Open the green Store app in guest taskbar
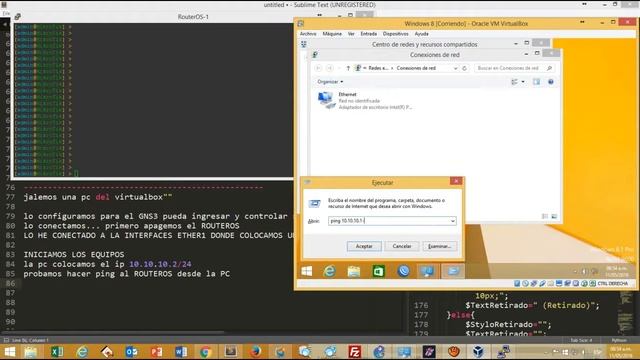Image resolution: width=640 pixels, height=360 pixels. tap(378, 271)
